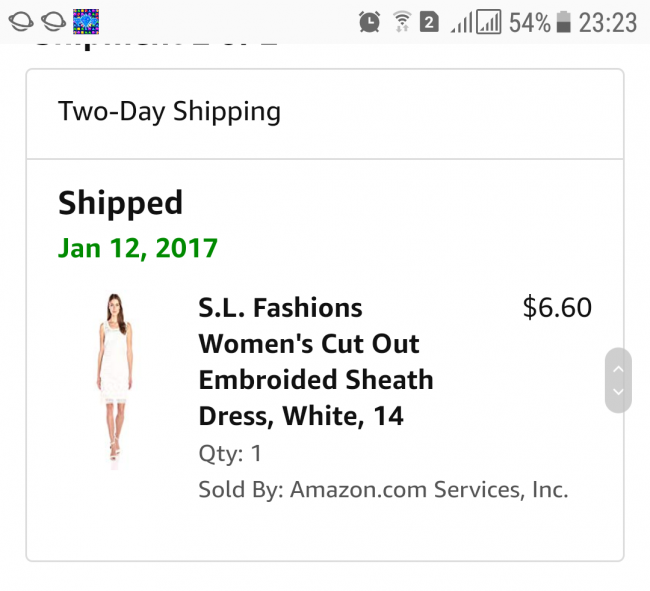Tap the Two-Day Shipping header
The width and height of the screenshot is (650, 591).
pyautogui.click(x=169, y=112)
